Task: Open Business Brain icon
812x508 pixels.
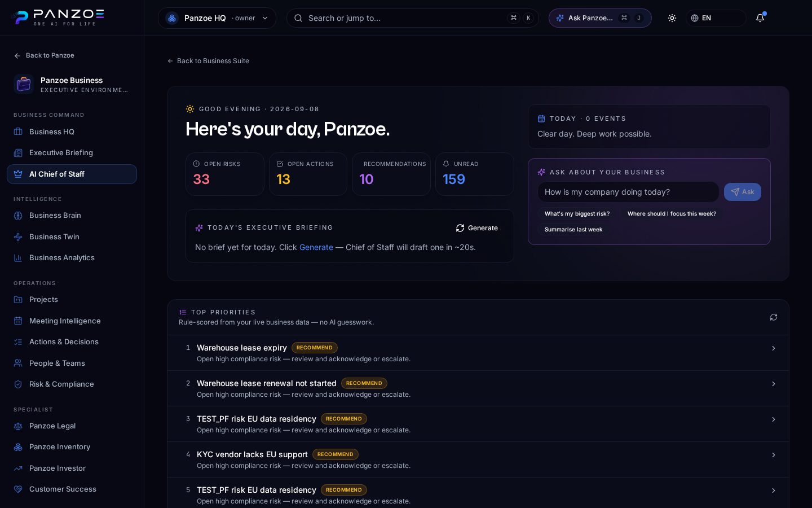Action: coord(18,216)
